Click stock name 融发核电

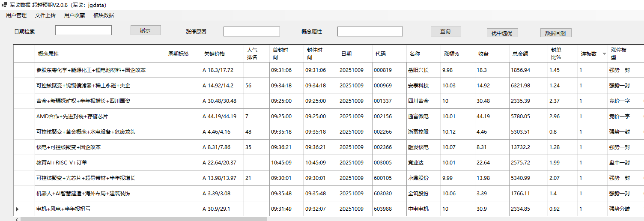point(418,147)
